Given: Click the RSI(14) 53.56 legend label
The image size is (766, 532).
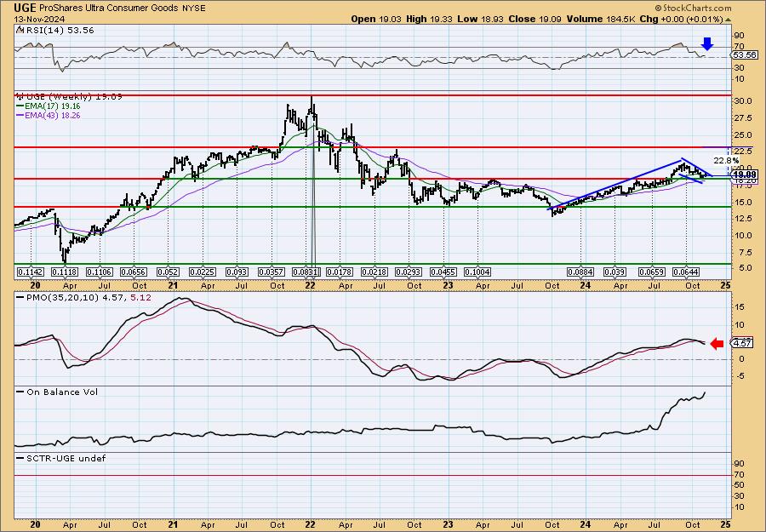Looking at the screenshot, I should click(x=54, y=30).
